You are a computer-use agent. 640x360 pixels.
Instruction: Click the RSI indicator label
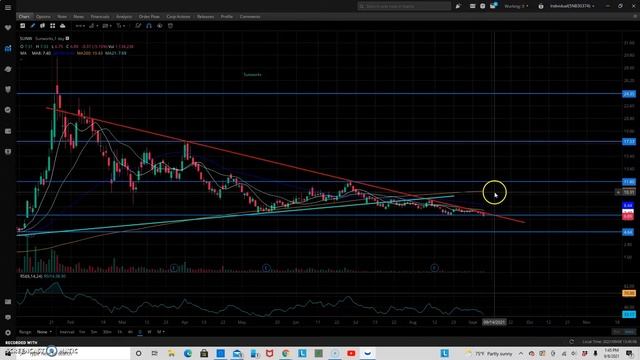tap(31, 276)
